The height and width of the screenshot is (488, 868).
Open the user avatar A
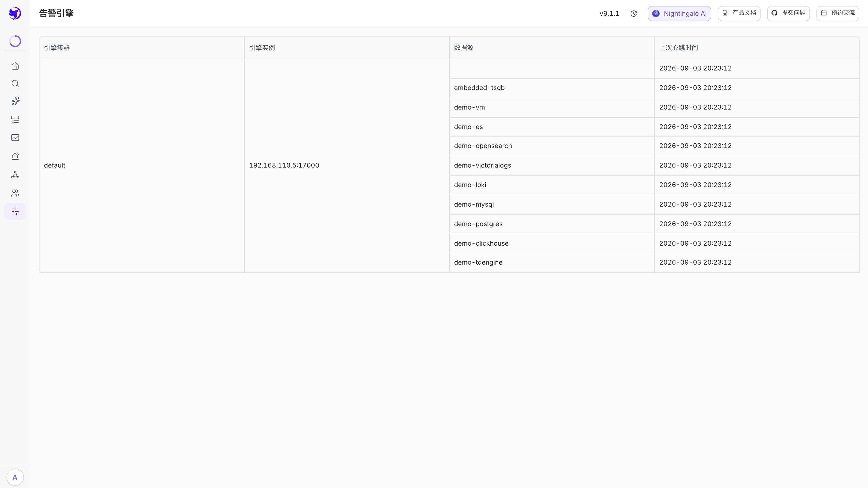[x=15, y=477]
